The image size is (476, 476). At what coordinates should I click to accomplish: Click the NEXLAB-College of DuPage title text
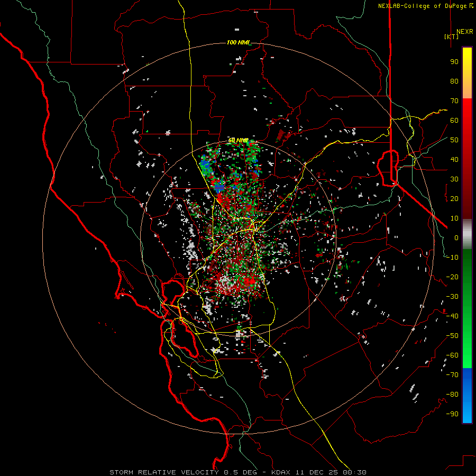point(425,6)
